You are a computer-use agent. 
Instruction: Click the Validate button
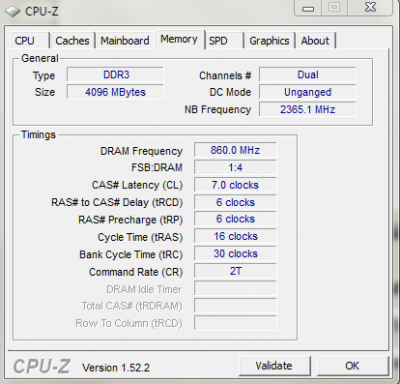click(x=274, y=366)
